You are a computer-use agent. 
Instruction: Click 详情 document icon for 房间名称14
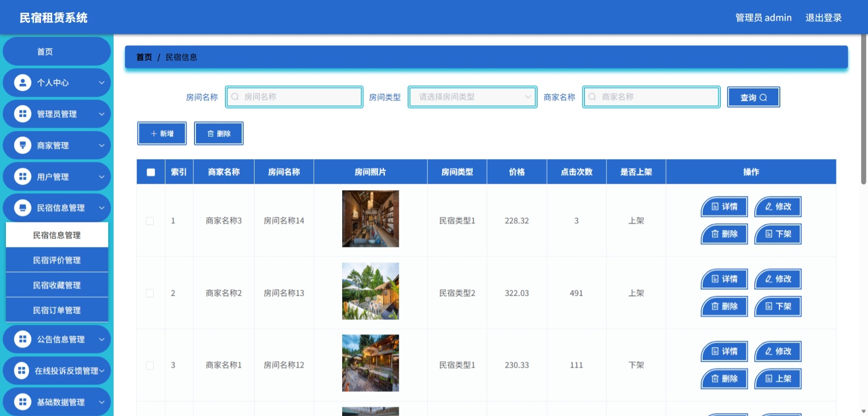pyautogui.click(x=715, y=207)
